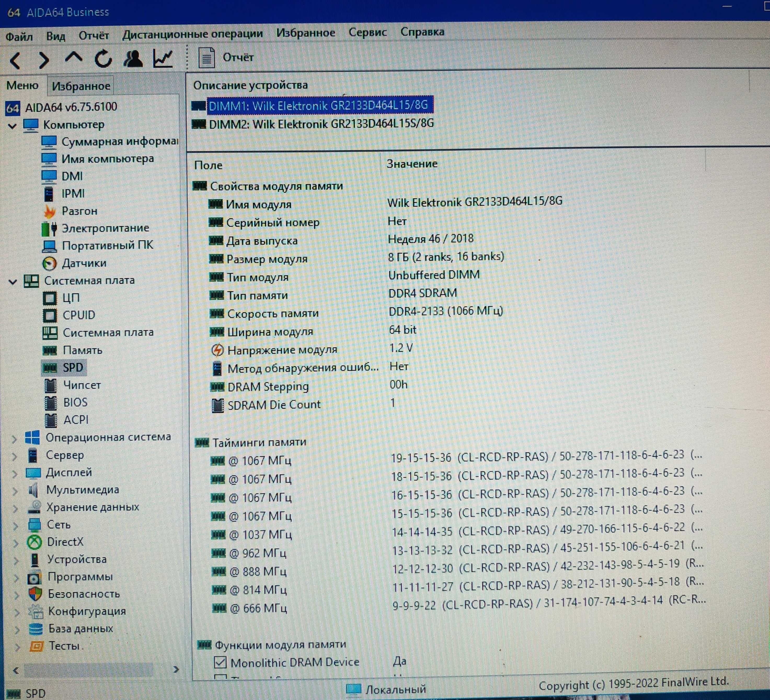Click the up-level arrow in toolbar
This screenshot has width=770, height=700.
[x=73, y=58]
